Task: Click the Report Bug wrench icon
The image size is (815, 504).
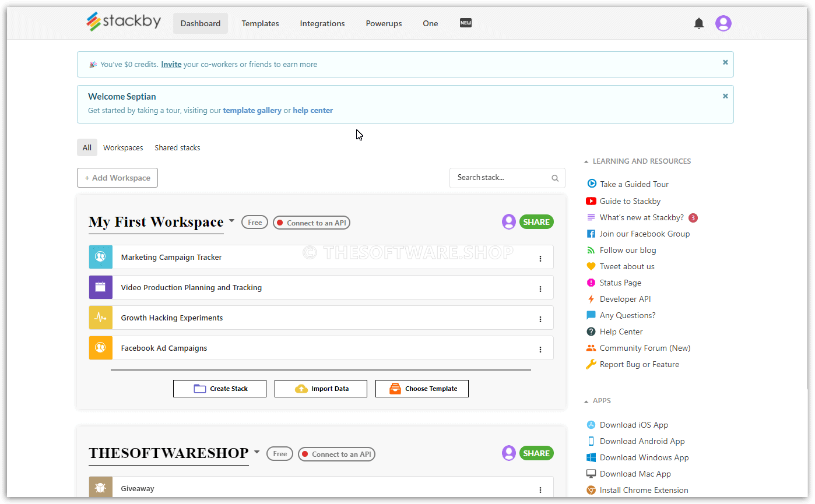Action: 591,364
